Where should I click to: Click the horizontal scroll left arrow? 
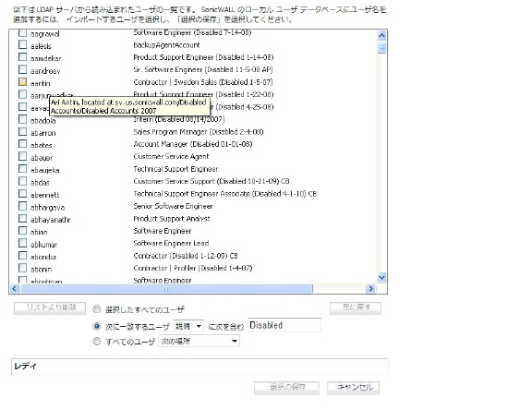click(x=14, y=289)
